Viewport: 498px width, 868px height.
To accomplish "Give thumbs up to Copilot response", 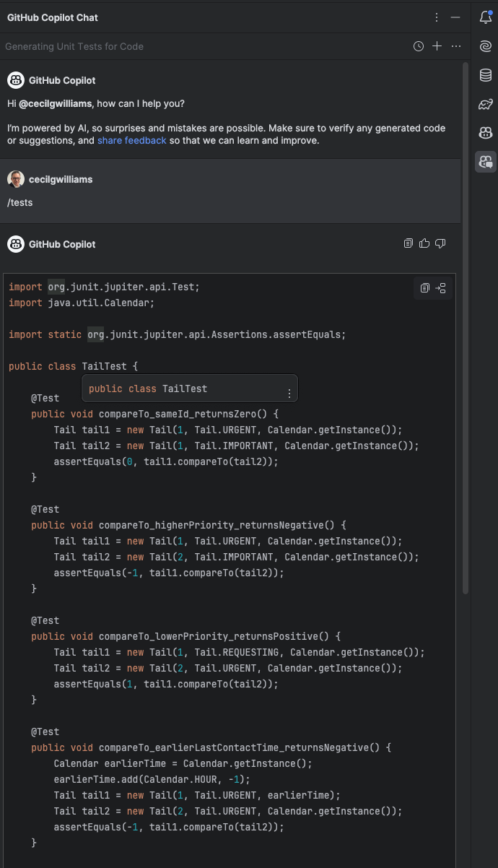I will 424,243.
